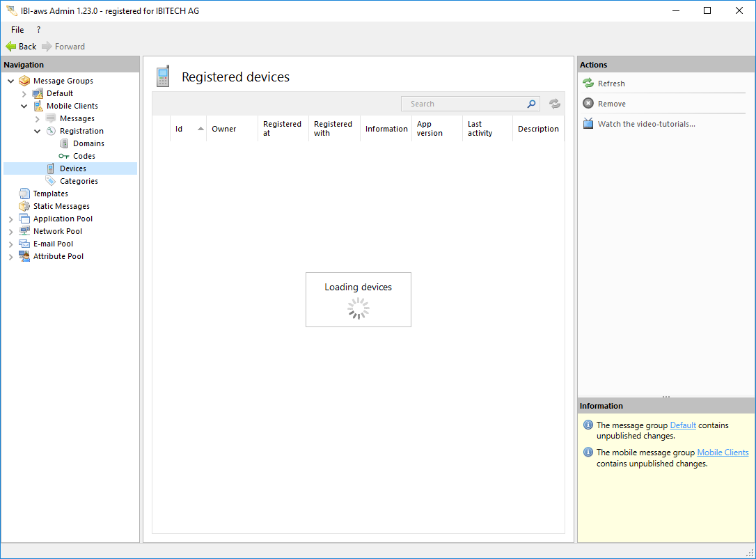The width and height of the screenshot is (756, 559).
Task: Click the Remove action icon
Action: 588,104
